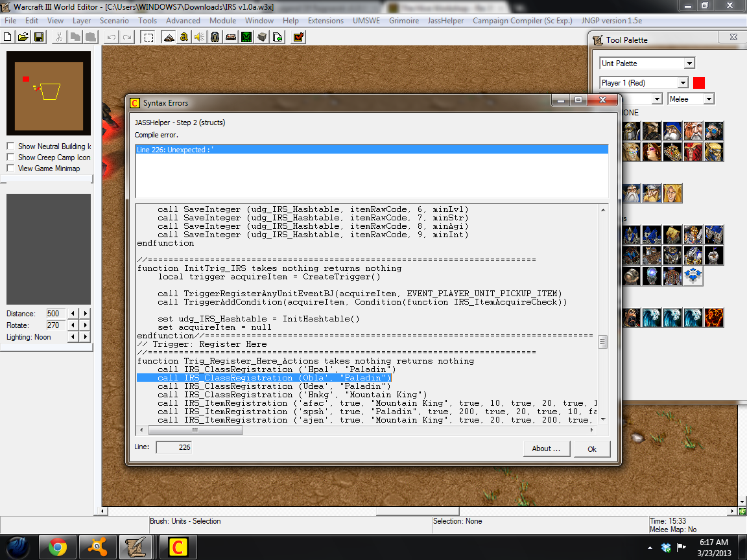Open the Sound Editor speaker icon
Screen dimensions: 747x560
coord(200,37)
